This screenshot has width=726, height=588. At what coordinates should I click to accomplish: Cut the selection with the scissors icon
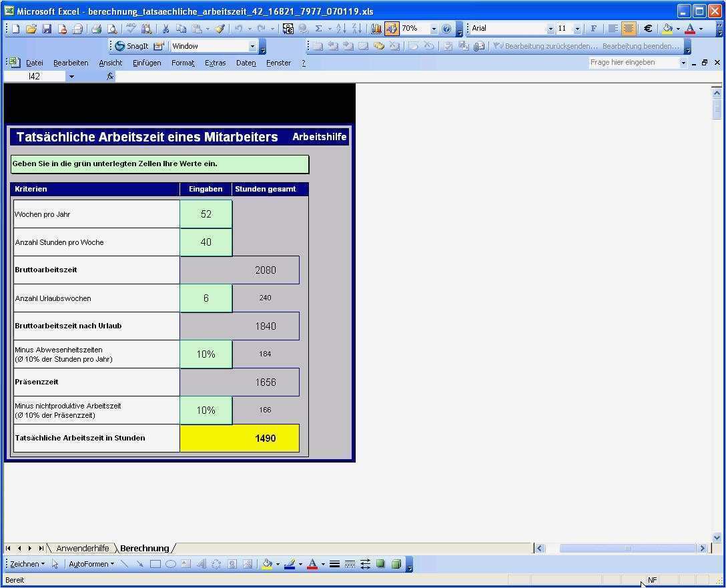[x=165, y=29]
